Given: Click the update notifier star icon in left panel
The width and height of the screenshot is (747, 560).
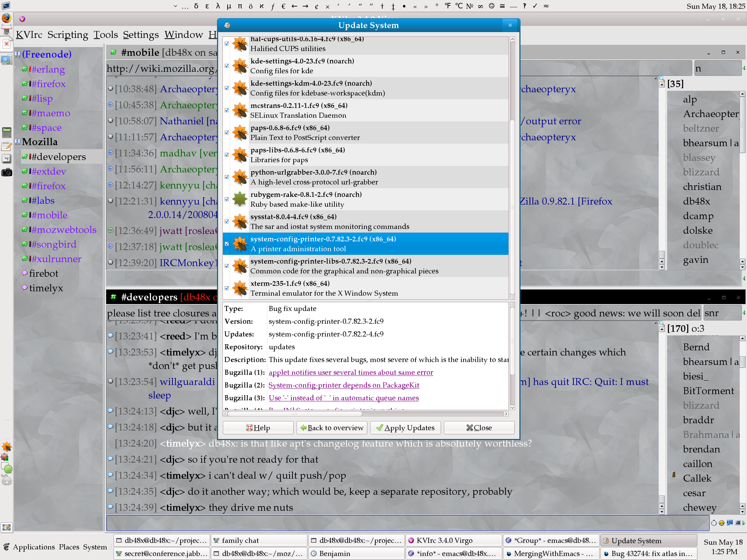Looking at the screenshot, I should click(7, 446).
